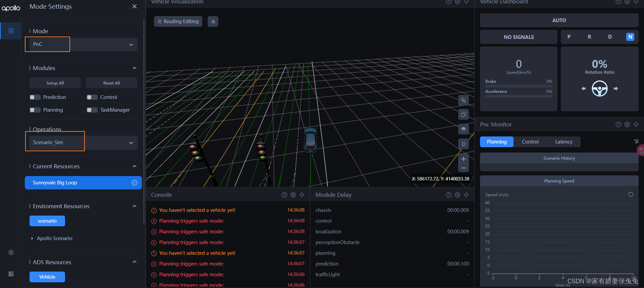This screenshot has width=644, height=288.
Task: Open Console panel settings gear
Action: point(293,195)
